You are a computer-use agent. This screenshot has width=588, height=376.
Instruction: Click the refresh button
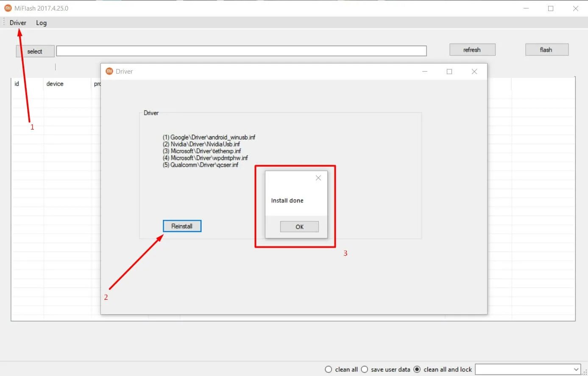[x=472, y=50]
